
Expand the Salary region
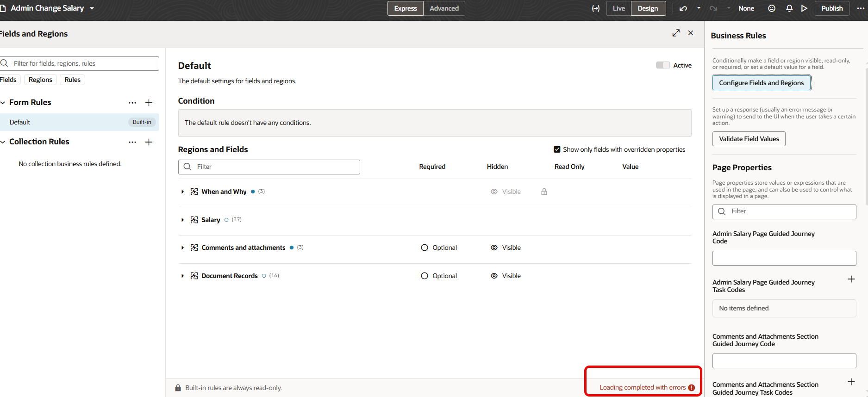182,220
